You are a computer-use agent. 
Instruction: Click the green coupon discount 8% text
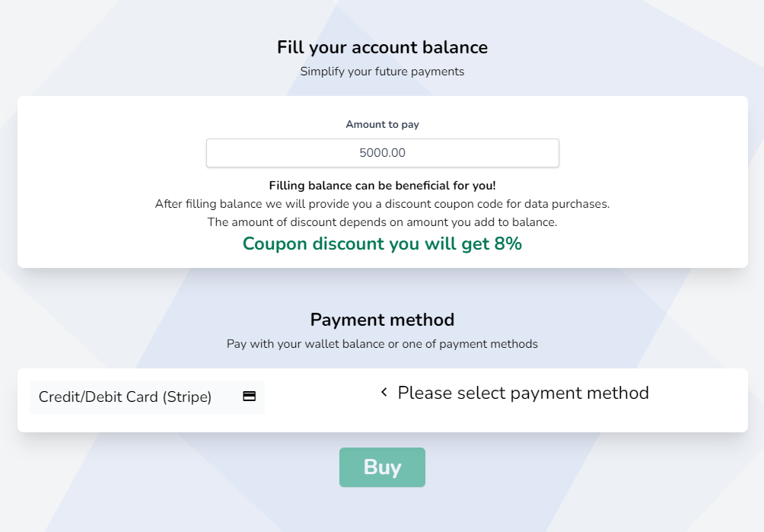(382, 244)
